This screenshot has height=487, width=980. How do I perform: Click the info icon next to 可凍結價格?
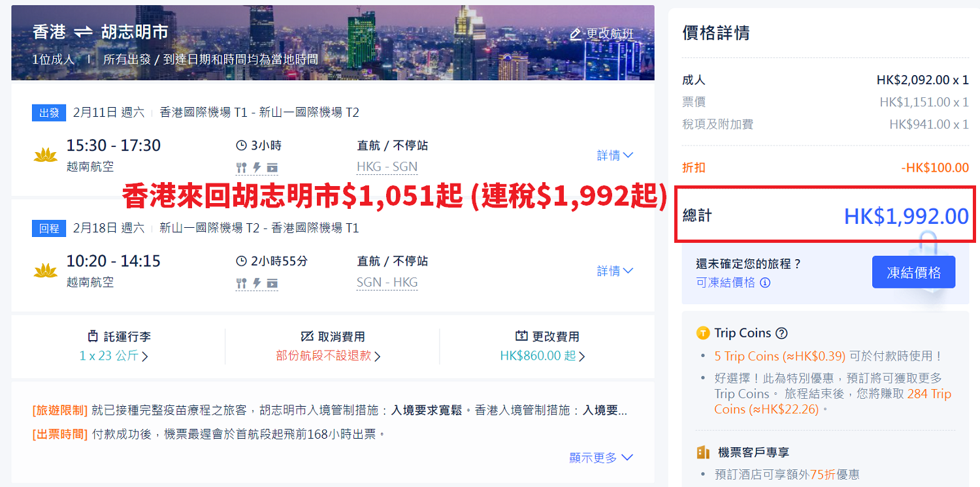765,283
